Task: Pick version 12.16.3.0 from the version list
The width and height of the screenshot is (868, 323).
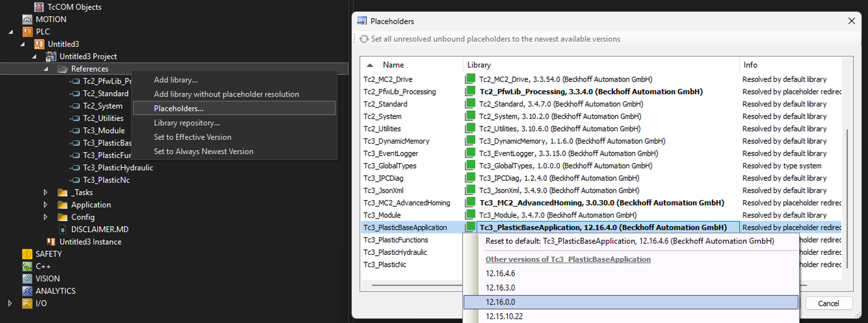Action: pyautogui.click(x=630, y=288)
